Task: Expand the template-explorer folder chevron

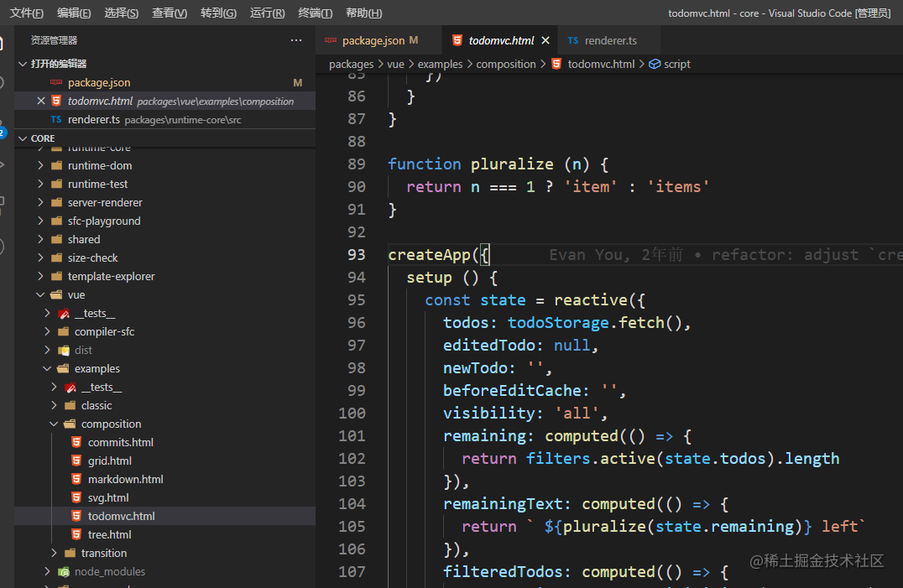Action: (x=40, y=276)
